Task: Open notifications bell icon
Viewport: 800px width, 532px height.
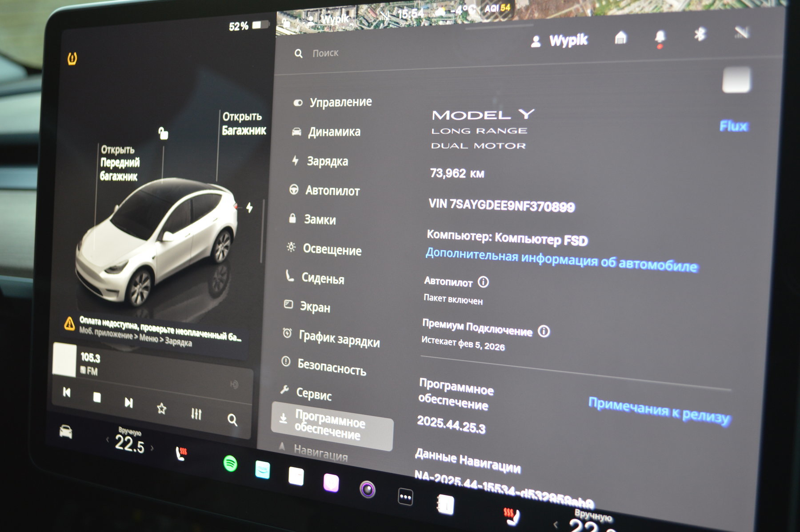Action: 660,37
